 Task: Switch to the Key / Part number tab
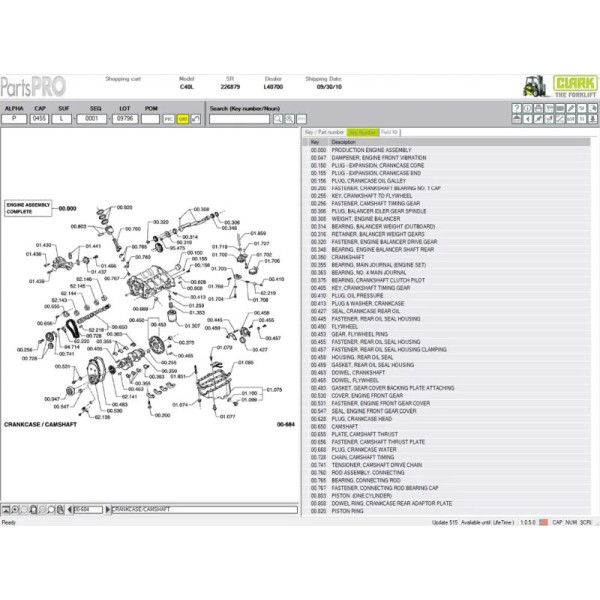[x=324, y=132]
